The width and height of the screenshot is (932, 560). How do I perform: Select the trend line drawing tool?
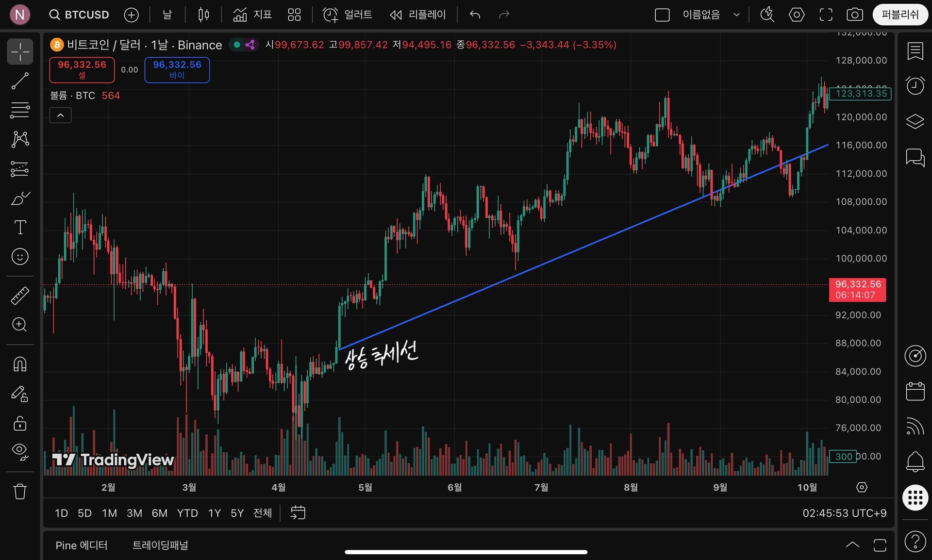20,81
